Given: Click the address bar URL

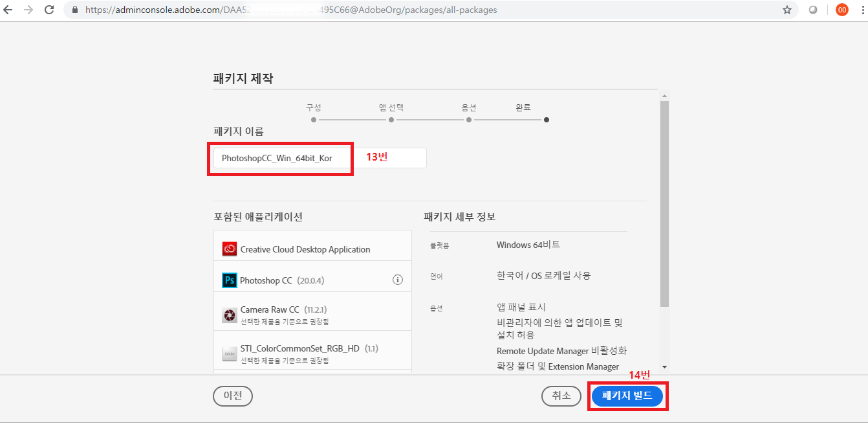Looking at the screenshot, I should pyautogui.click(x=291, y=10).
